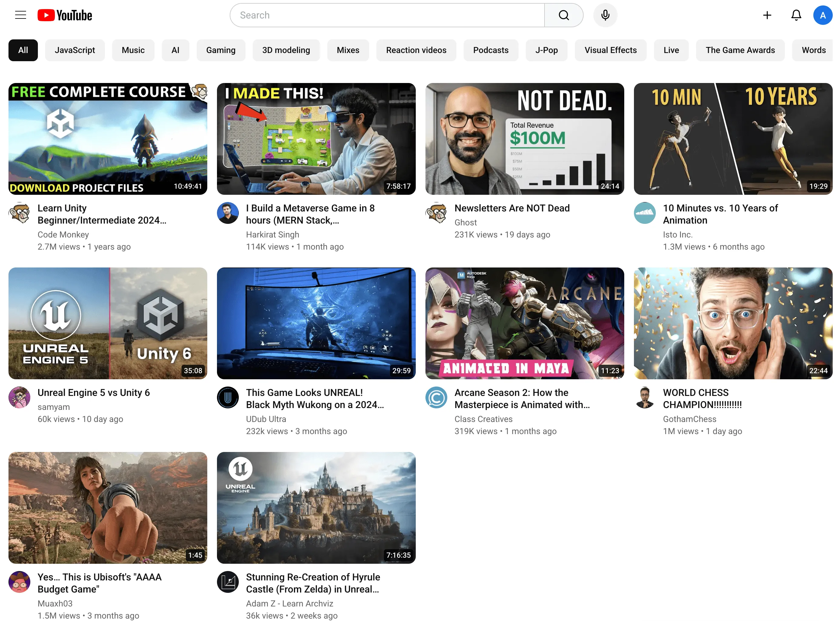This screenshot has width=840, height=621.
Task: Open title Unreal Engine 5 vs Unity 6
Action: [94, 393]
